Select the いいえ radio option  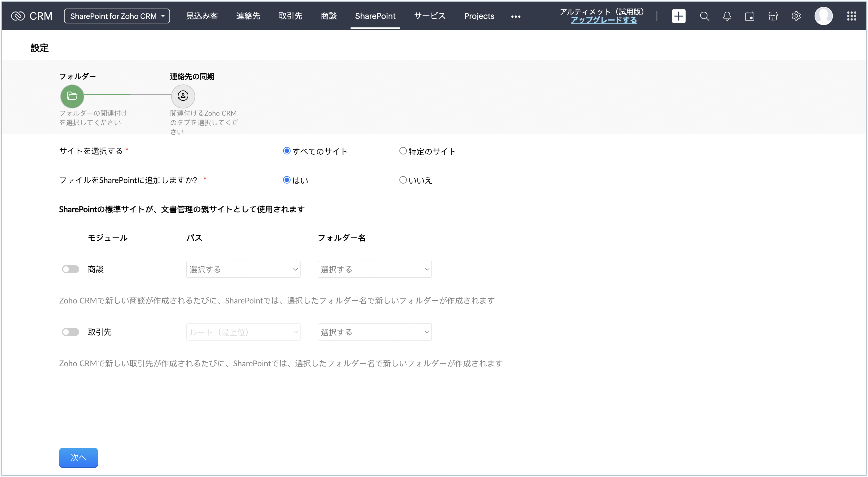point(403,180)
